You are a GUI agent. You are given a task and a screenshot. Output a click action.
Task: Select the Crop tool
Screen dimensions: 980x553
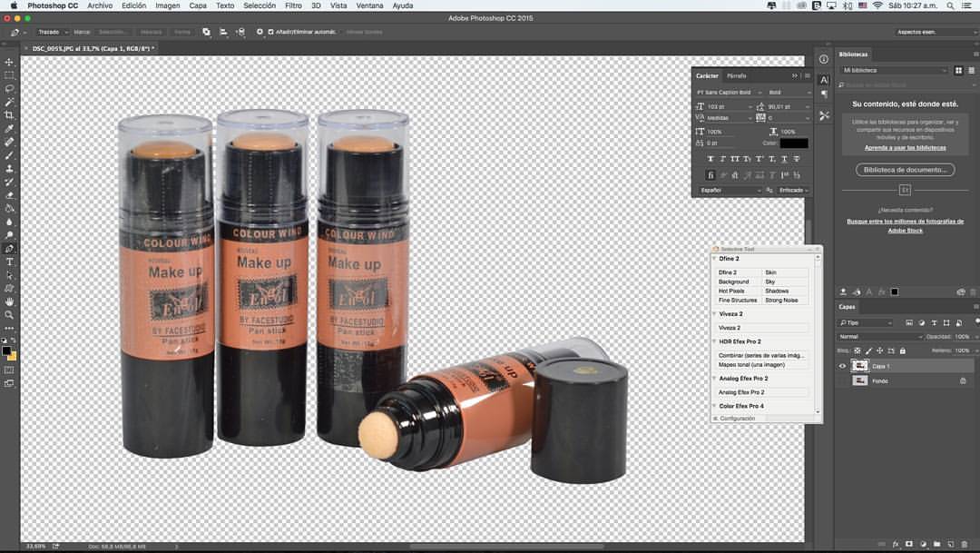[9, 115]
